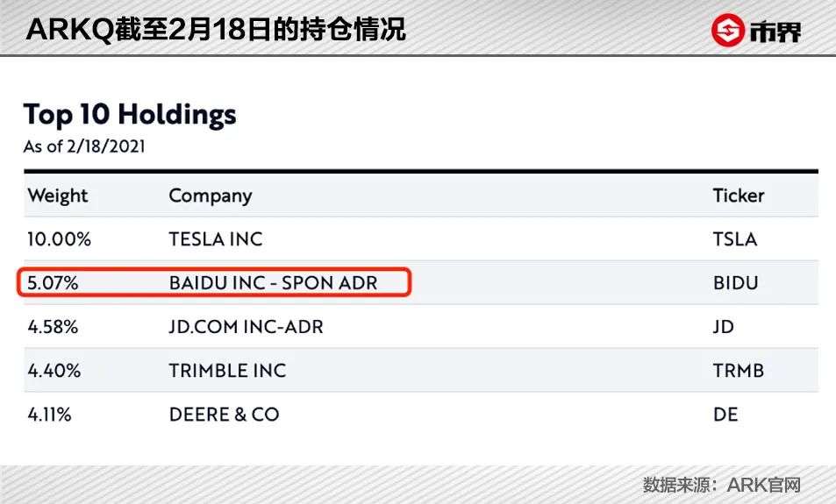Click the BAIDU INC - SPON ADR entry
Viewport: 836px width, 504px height.
[x=273, y=283]
